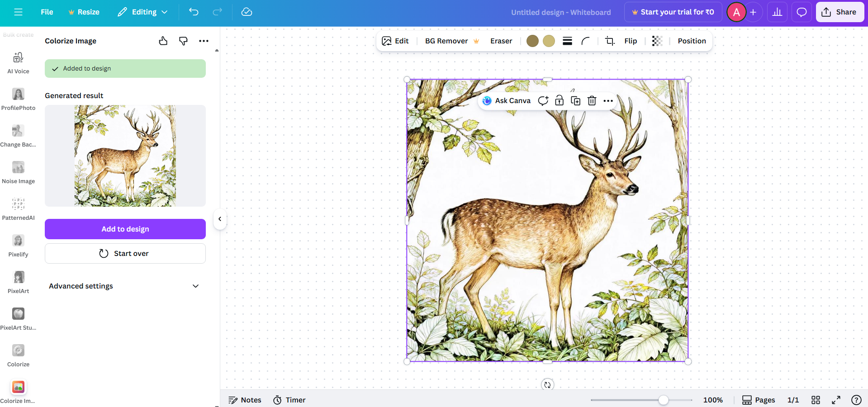Image resolution: width=868 pixels, height=407 pixels.
Task: Toggle the grid view of pages
Action: tap(816, 400)
